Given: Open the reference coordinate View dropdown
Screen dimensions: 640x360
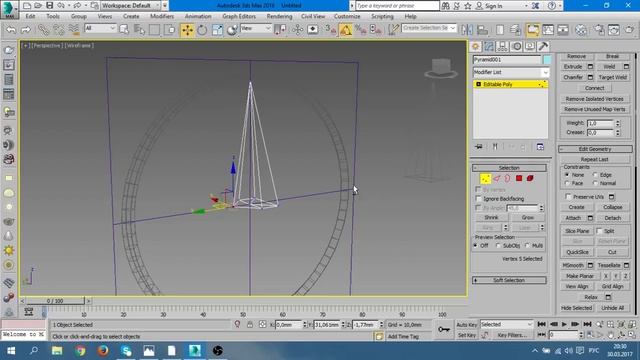Looking at the screenshot, I should click(x=256, y=28).
